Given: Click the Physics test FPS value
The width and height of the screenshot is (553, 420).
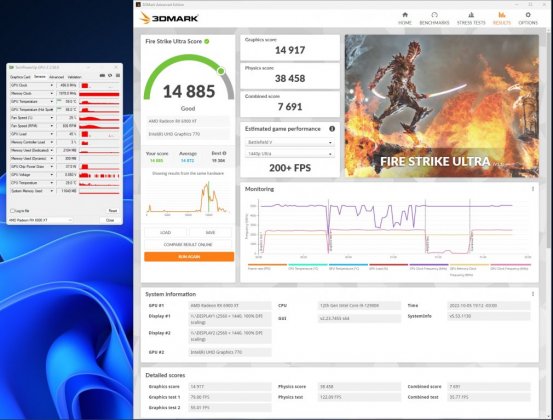Looking at the screenshot, I should [359, 397].
